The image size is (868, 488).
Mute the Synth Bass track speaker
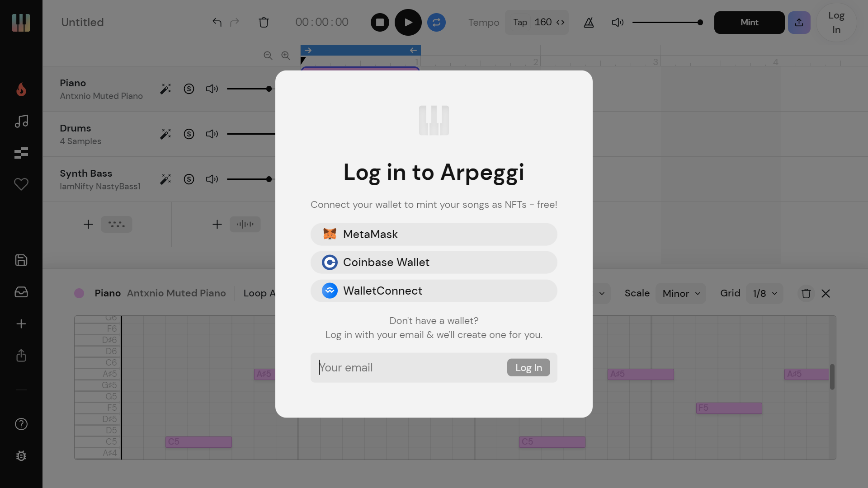pyautogui.click(x=212, y=179)
